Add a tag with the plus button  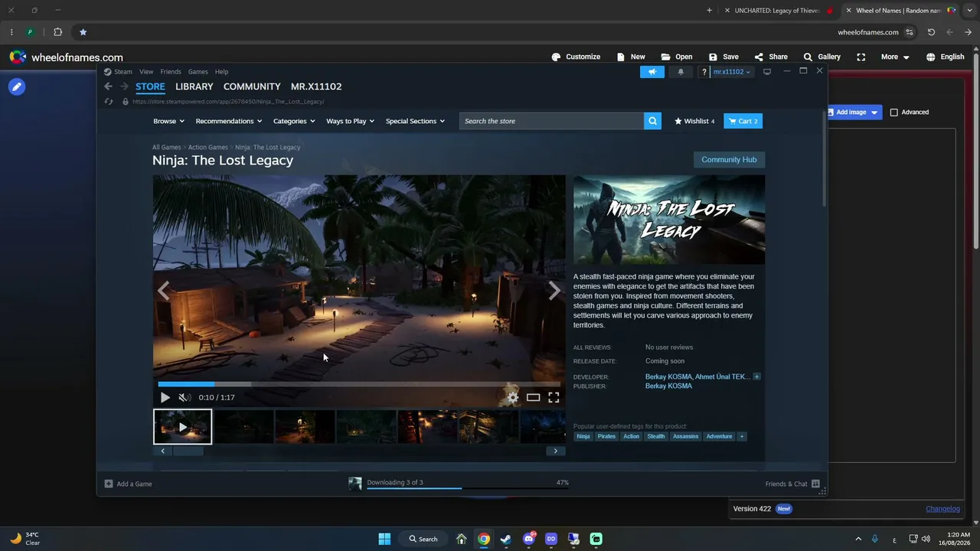click(741, 436)
